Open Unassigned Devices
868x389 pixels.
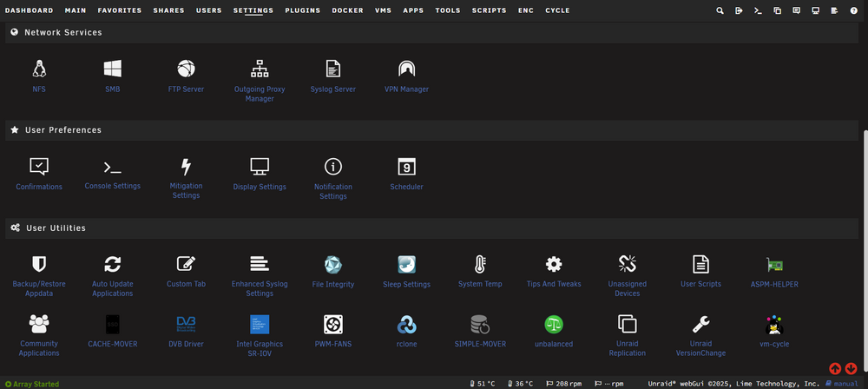(628, 276)
